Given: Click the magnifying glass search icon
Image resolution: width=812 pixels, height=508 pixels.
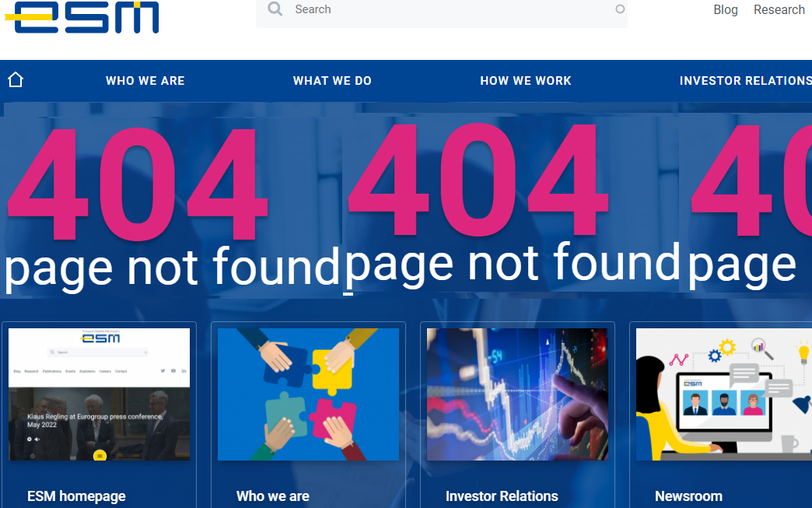Looking at the screenshot, I should pos(275,9).
